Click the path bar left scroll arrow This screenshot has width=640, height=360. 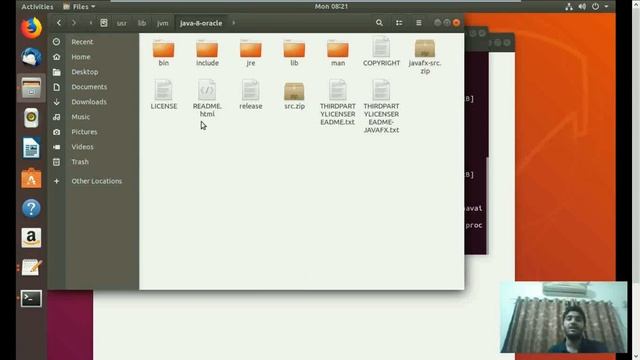point(90,23)
